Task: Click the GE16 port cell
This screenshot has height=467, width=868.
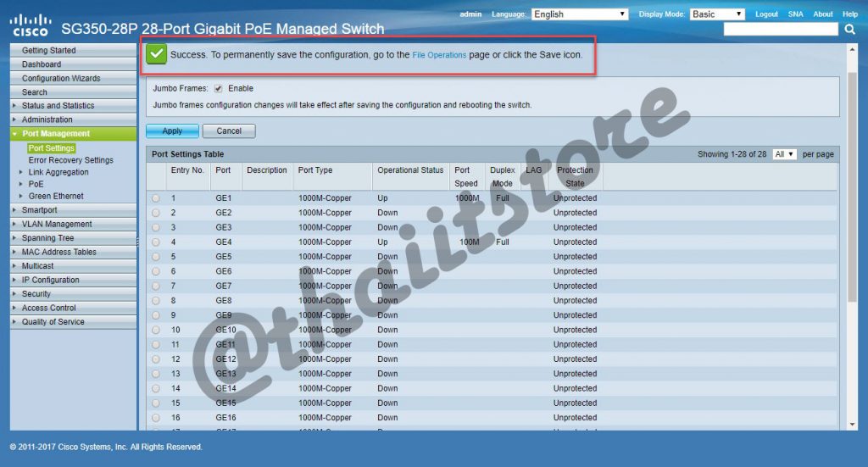Action: click(x=225, y=418)
